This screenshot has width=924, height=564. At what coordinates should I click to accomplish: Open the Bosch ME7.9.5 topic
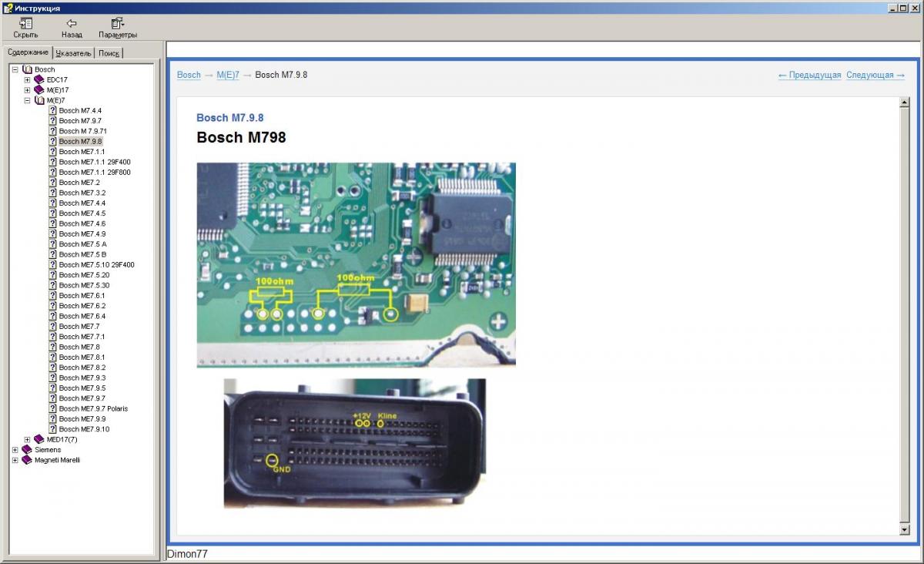tap(82, 388)
